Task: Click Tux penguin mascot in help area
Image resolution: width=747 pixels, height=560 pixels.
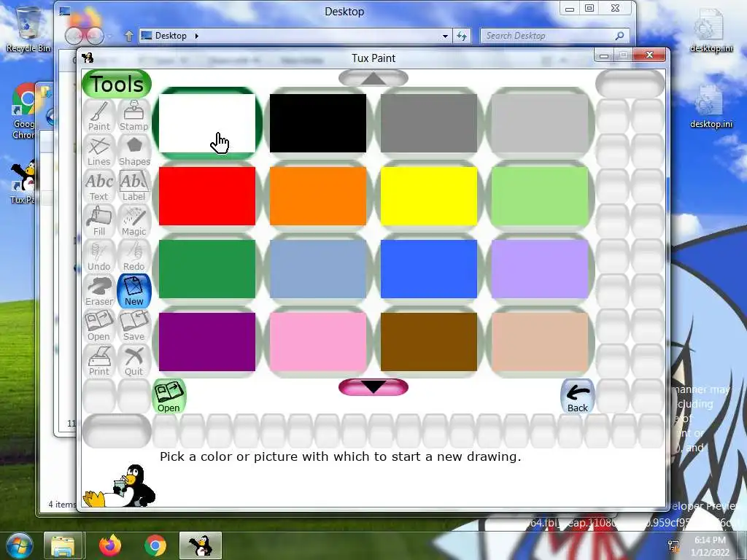Action: (x=119, y=486)
